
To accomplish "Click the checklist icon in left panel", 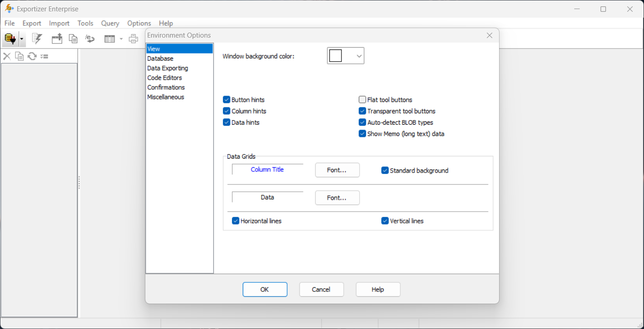I will [x=44, y=56].
